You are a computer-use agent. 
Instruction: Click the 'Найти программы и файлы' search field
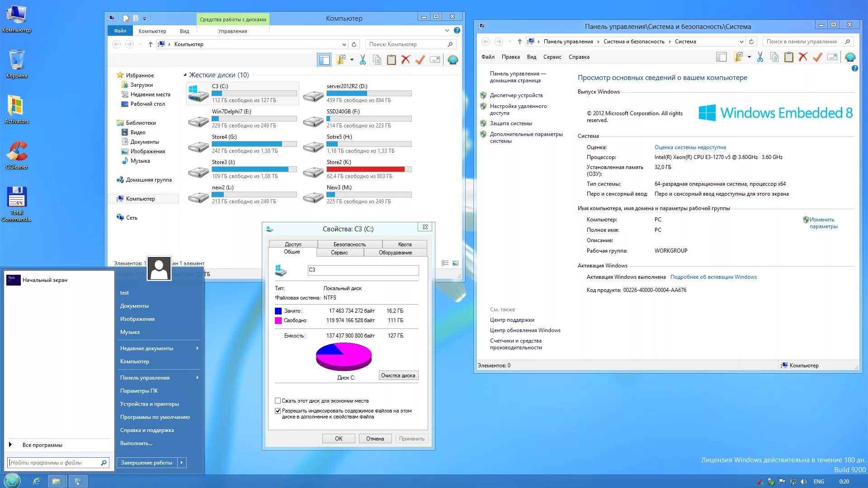click(x=54, y=463)
